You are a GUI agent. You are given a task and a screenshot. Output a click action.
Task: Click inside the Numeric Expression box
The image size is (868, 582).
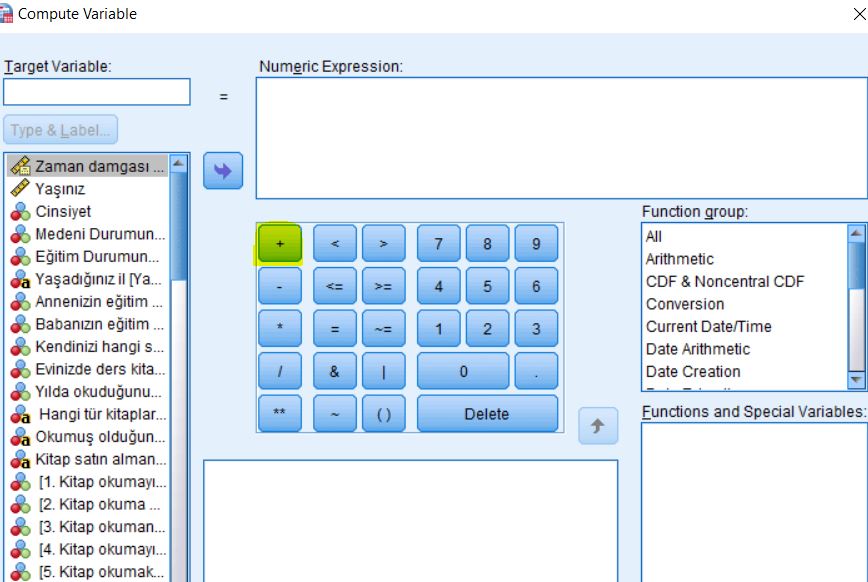click(560, 138)
